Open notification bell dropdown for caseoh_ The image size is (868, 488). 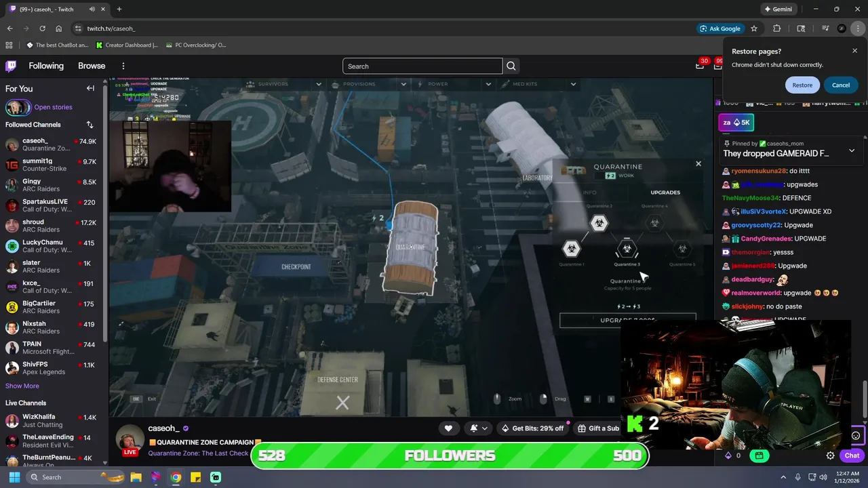coord(478,428)
